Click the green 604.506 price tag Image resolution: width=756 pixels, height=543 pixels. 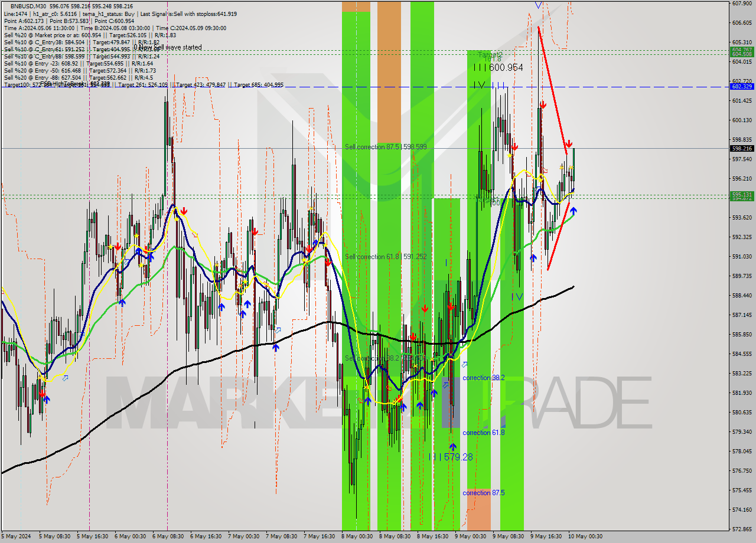[742, 54]
